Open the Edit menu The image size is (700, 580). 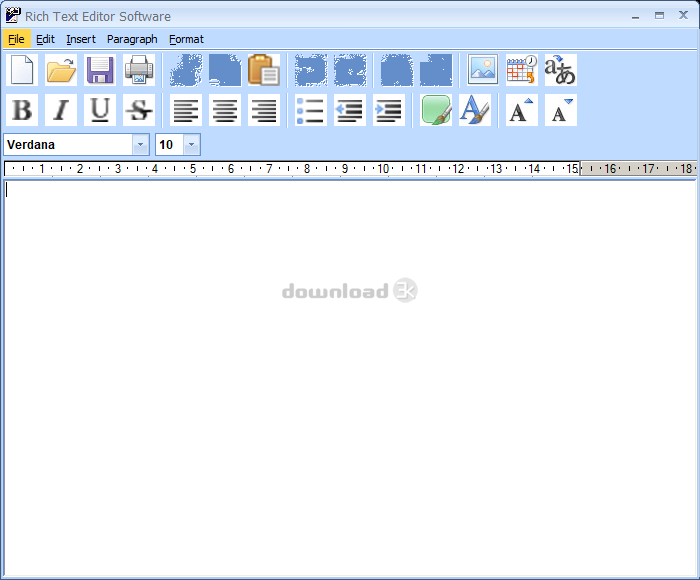coord(46,39)
